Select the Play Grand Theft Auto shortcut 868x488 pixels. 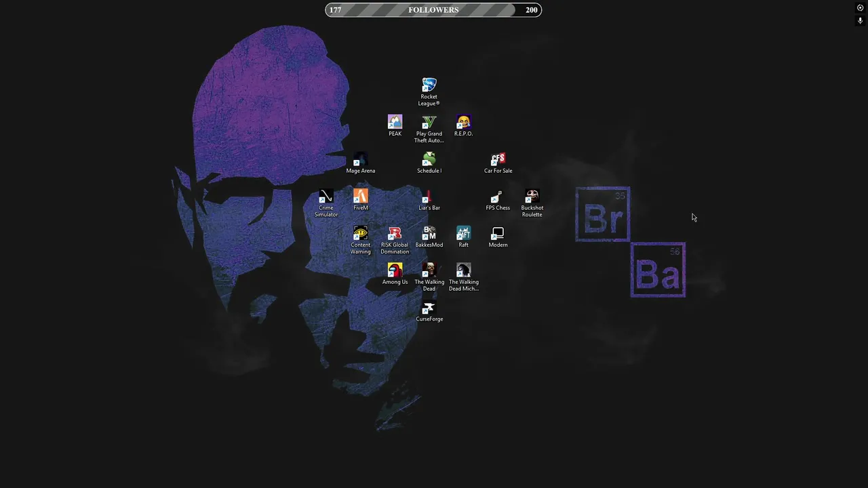pyautogui.click(x=429, y=129)
